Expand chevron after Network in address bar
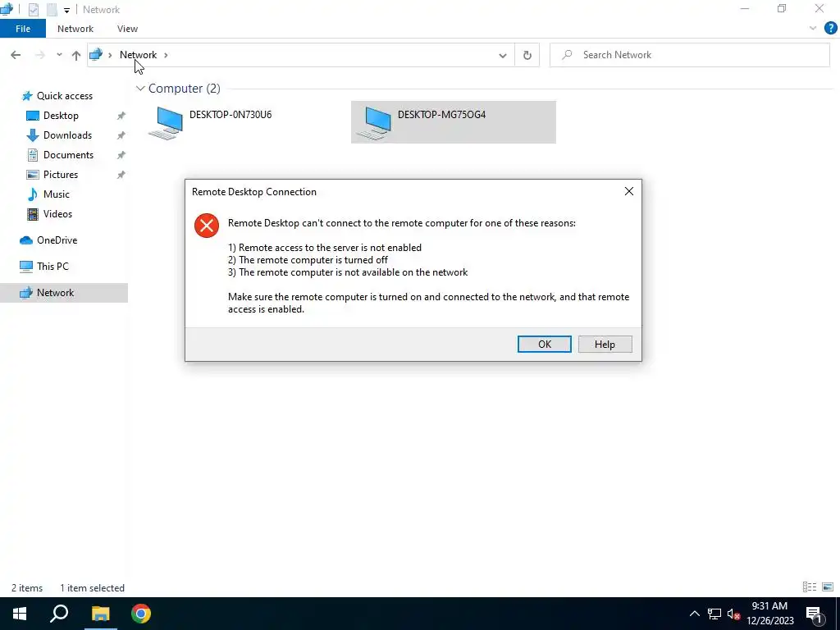The width and height of the screenshot is (840, 630). tap(166, 55)
